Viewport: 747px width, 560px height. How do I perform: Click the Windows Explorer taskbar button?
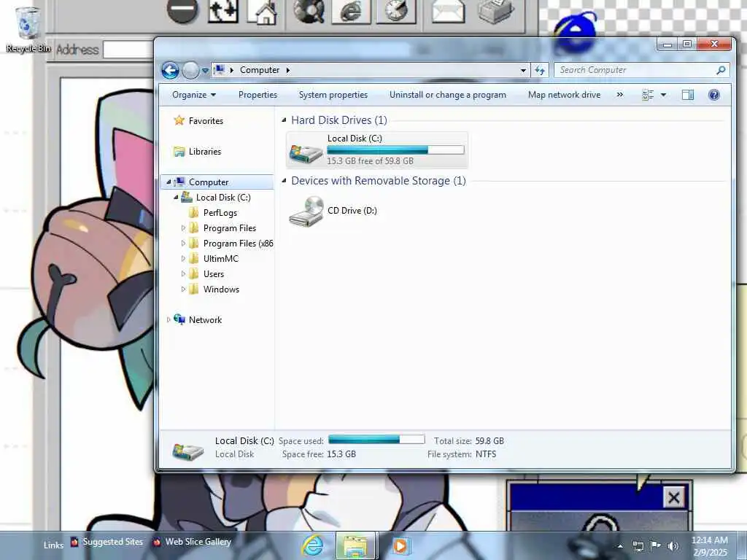(x=355, y=545)
